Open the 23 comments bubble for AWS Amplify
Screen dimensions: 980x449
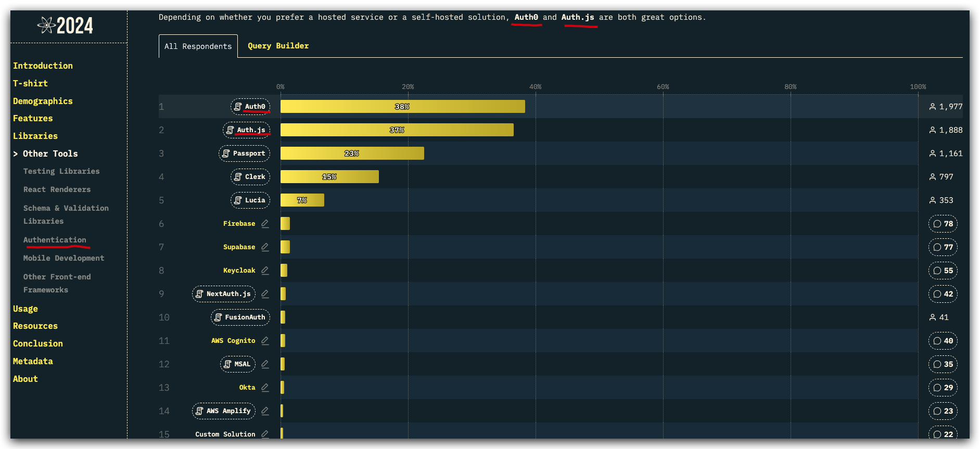click(943, 411)
